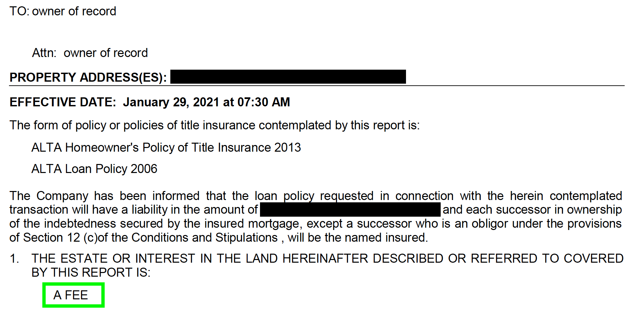Select the EFFECTIVE DATE heading
Viewport: 644px width, 310px height.
(x=63, y=102)
